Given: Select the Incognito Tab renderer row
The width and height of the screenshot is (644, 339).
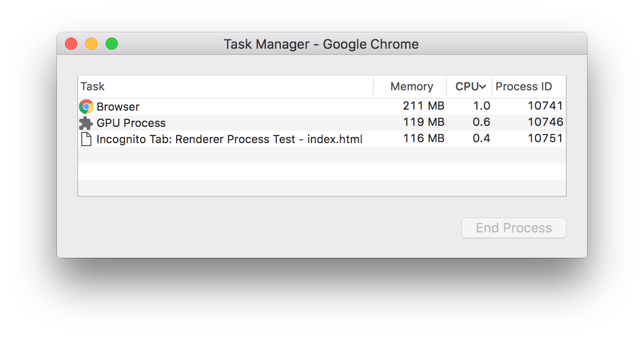Looking at the screenshot, I should point(223,139).
